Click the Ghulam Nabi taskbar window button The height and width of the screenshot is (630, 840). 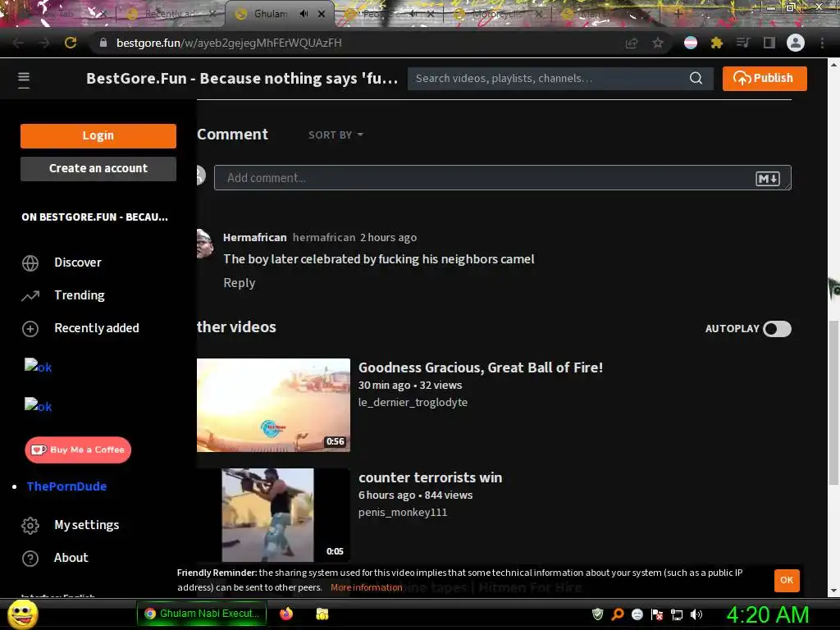(203, 614)
